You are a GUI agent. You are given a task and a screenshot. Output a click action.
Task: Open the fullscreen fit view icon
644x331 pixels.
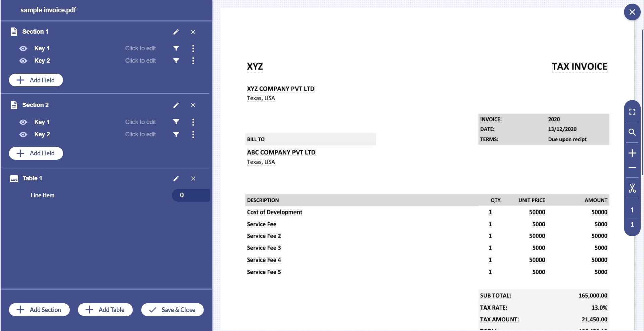(632, 112)
